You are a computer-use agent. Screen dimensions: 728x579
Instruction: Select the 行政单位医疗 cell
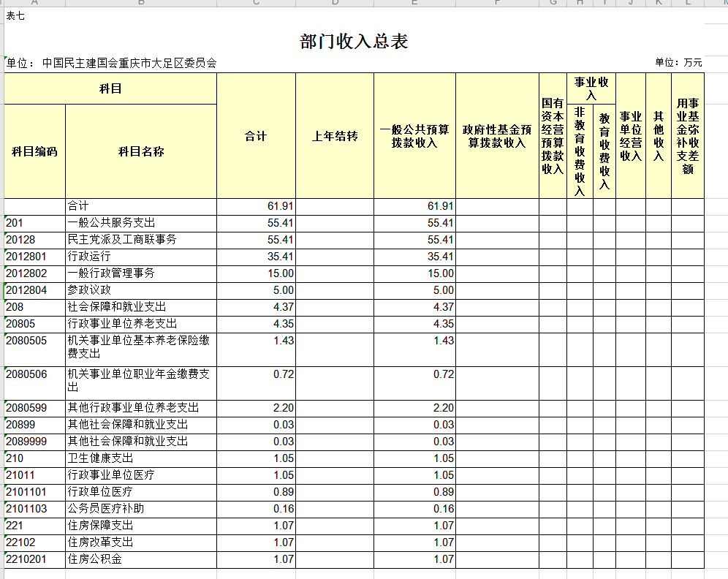[x=141, y=492]
